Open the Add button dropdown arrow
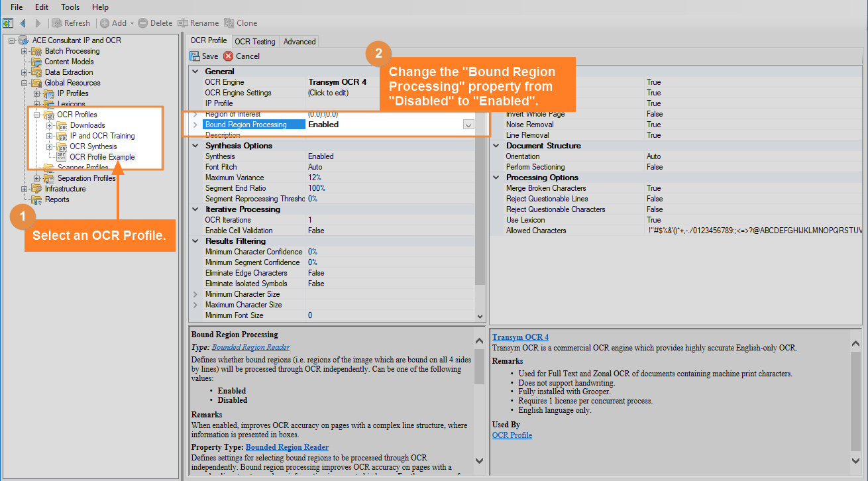The height and width of the screenshot is (481, 868). click(132, 23)
